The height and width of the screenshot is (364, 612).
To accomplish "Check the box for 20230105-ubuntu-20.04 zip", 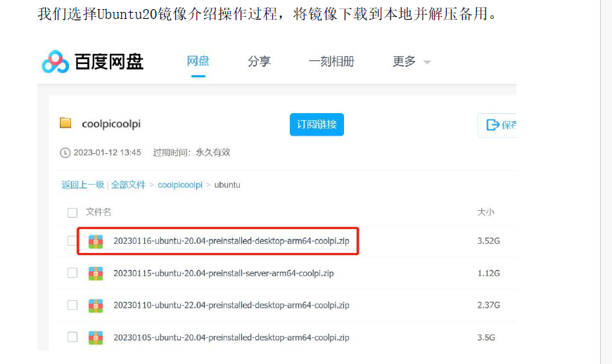I will coord(72,337).
